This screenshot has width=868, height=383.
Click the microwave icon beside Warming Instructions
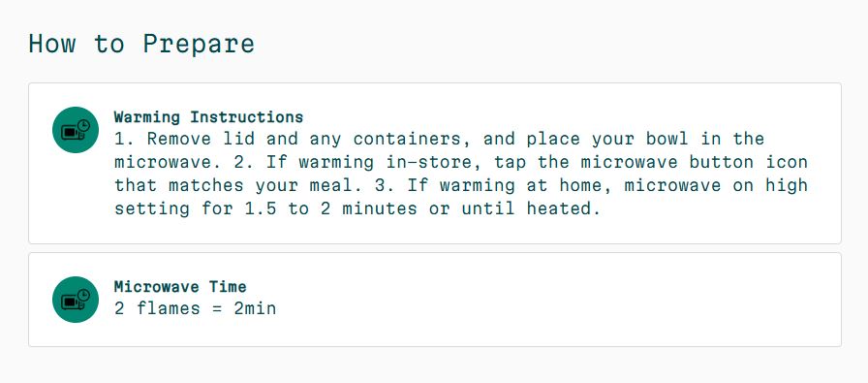[76, 130]
